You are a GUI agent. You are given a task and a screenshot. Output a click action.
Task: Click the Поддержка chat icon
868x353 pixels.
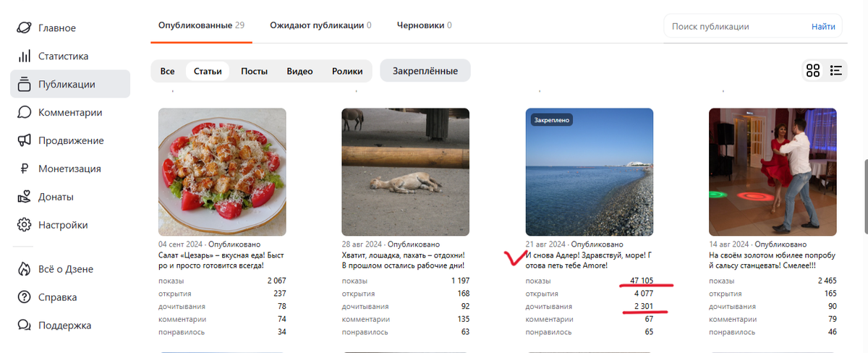[25, 325]
